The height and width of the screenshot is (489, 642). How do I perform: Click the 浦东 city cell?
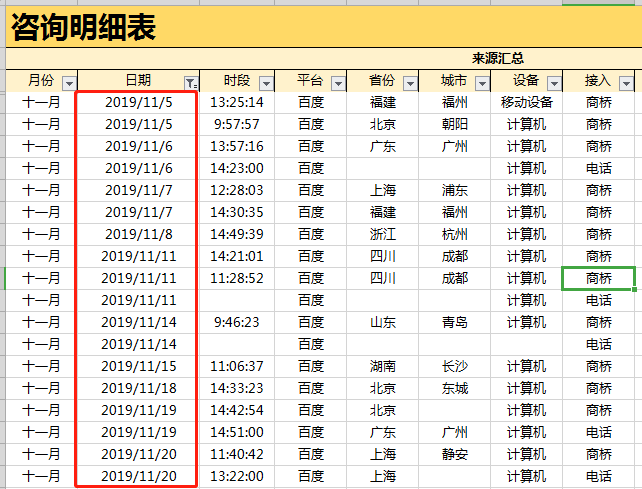[x=454, y=190]
